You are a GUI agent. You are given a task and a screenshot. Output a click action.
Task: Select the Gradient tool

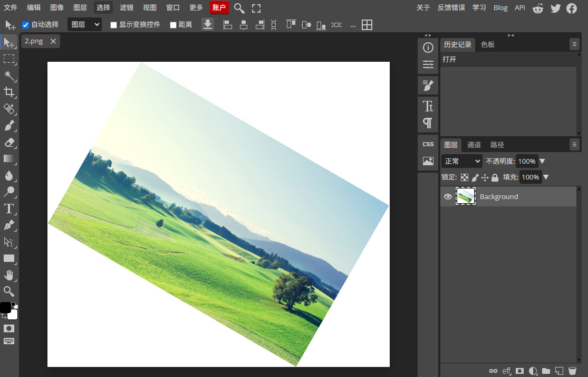pos(9,159)
